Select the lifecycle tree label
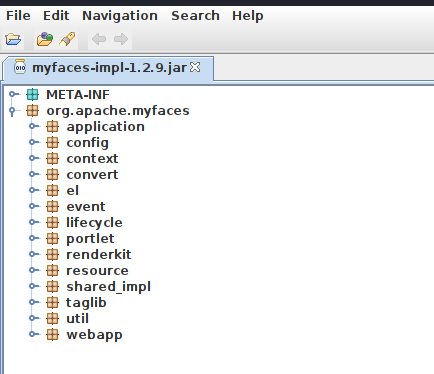 point(94,223)
